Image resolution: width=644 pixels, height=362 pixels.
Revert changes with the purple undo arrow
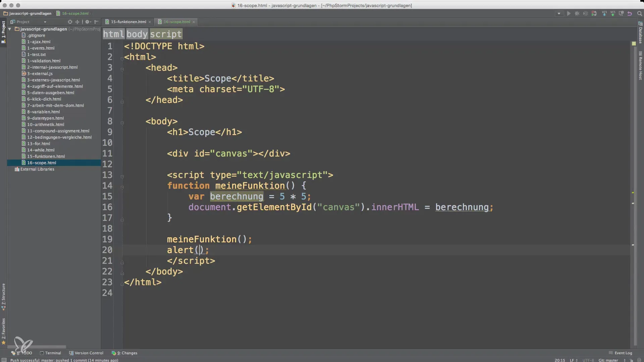tap(630, 14)
